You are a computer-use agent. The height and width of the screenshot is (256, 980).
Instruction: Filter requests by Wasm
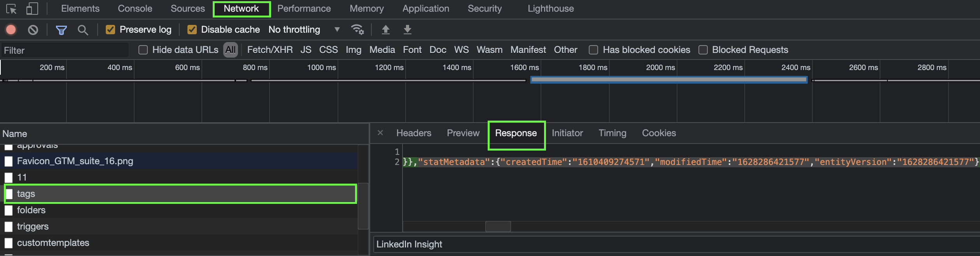[490, 50]
